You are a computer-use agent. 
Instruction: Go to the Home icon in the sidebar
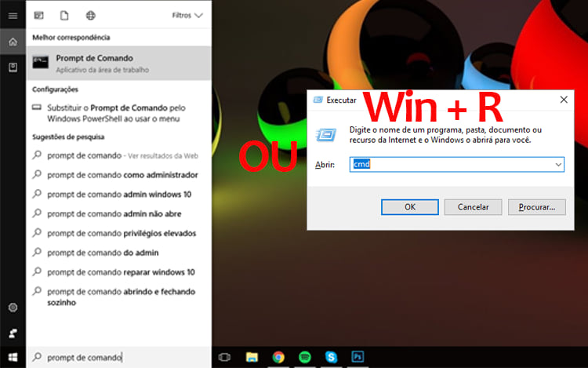pos(13,42)
